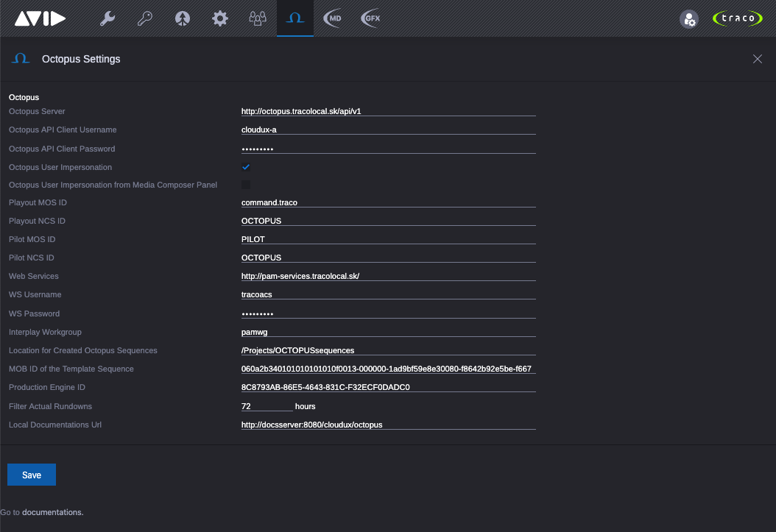Focus the Octopus API Client Password field
This screenshot has width=776, height=532.
coord(389,149)
